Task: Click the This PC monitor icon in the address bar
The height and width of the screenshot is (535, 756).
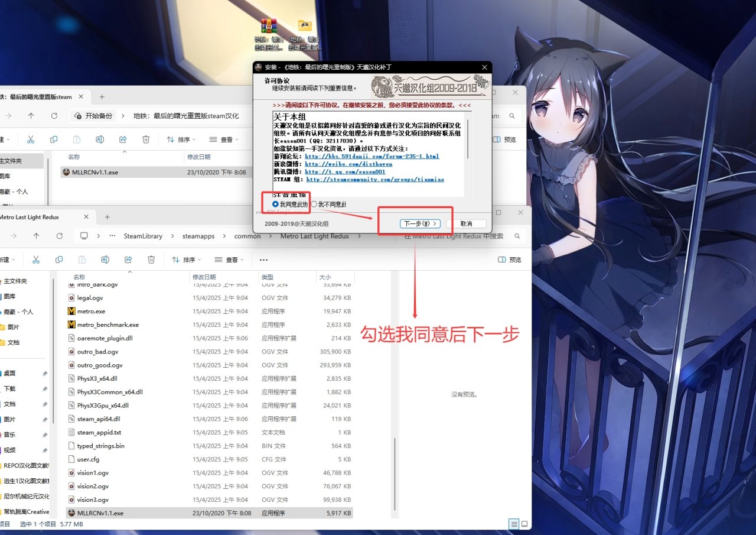Action: click(x=84, y=236)
